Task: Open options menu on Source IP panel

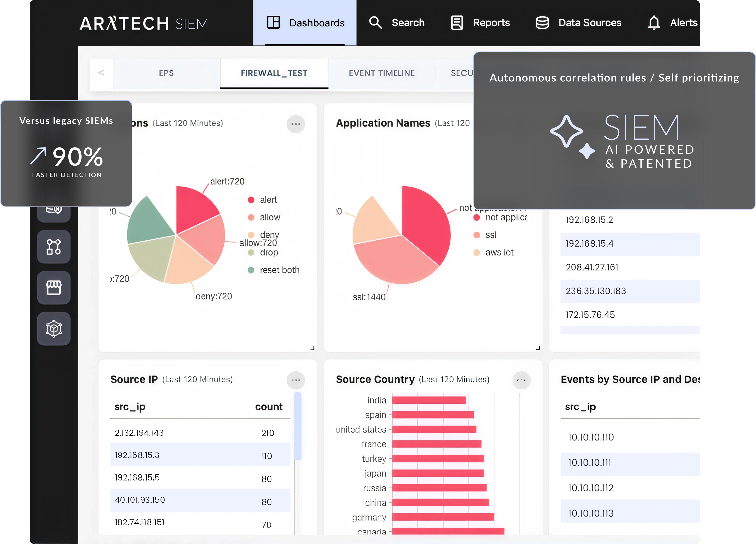Action: 296,380
